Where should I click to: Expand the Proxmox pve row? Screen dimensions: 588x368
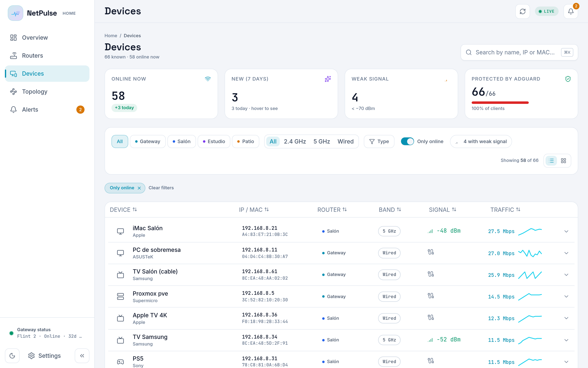coord(566,296)
